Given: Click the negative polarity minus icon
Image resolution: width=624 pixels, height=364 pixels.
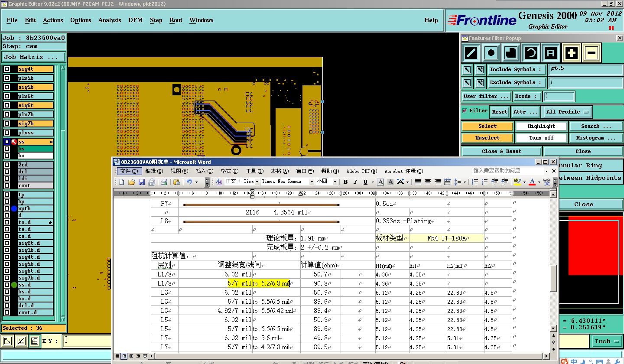Looking at the screenshot, I should pos(591,53).
